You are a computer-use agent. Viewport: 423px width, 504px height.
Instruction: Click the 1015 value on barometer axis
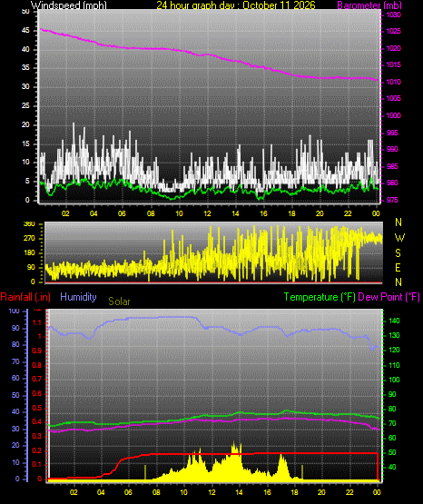pos(393,64)
